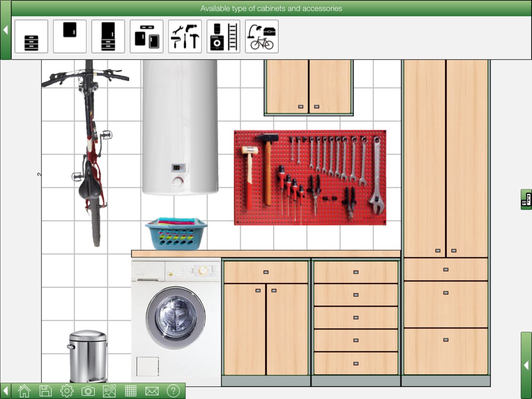Select the red tool pegboard on wall
The image size is (532, 399).
[x=310, y=177]
